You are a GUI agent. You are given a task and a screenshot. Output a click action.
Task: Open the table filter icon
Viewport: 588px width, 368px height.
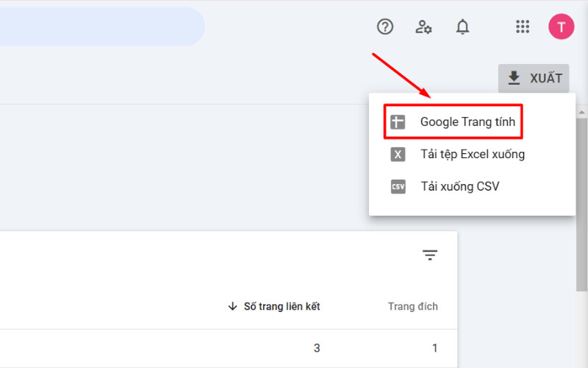point(430,255)
